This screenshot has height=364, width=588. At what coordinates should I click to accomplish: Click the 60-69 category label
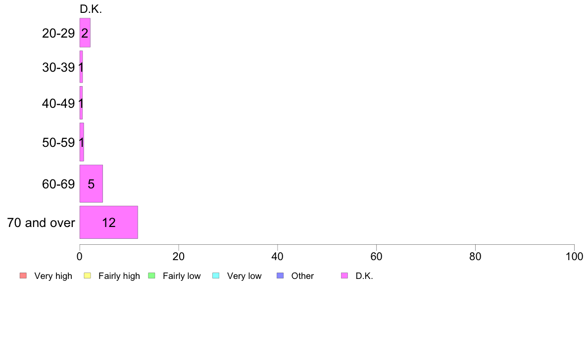[x=58, y=184]
